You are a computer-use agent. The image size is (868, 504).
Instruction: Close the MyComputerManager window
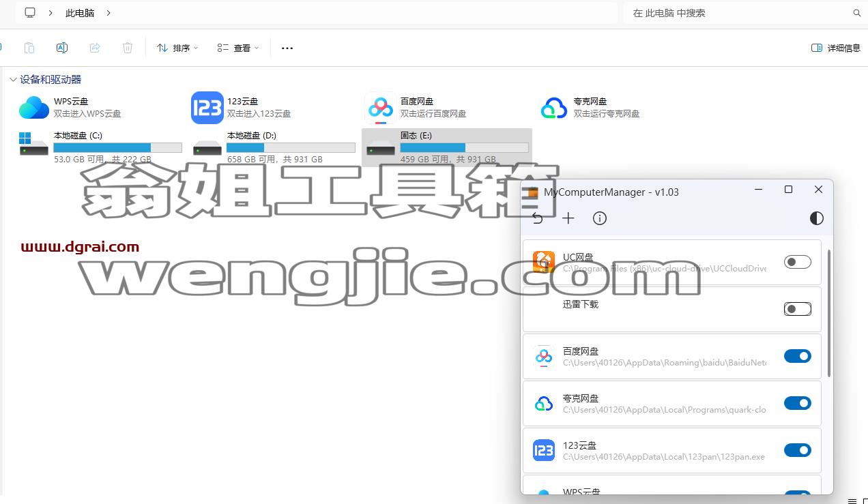pyautogui.click(x=818, y=190)
